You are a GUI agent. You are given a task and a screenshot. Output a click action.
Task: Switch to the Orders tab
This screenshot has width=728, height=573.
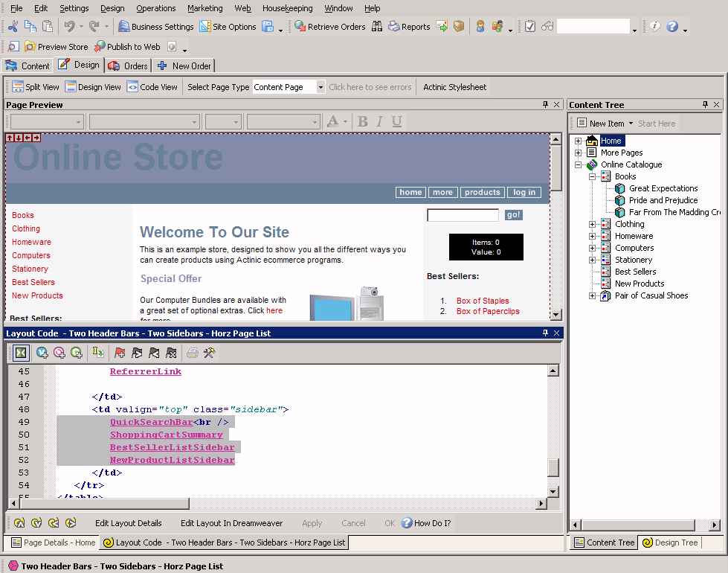pyautogui.click(x=128, y=65)
